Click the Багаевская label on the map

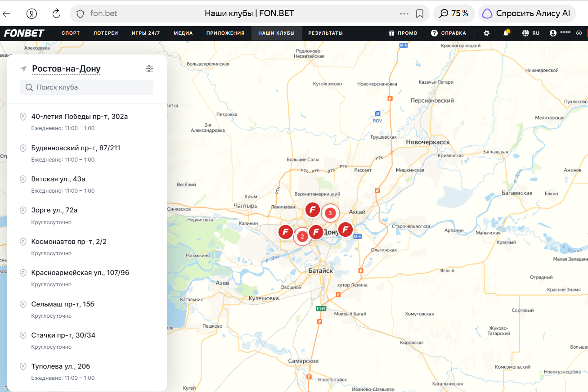click(x=517, y=193)
